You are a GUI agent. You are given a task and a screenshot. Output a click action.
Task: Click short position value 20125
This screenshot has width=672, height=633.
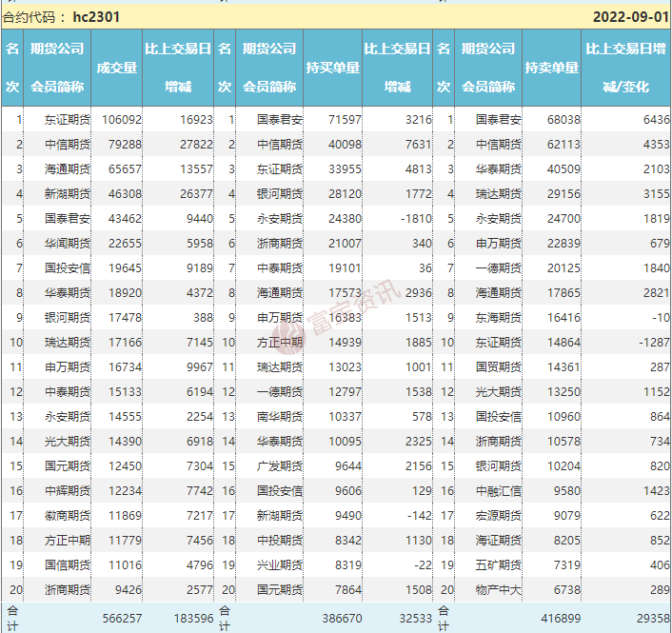coord(564,268)
